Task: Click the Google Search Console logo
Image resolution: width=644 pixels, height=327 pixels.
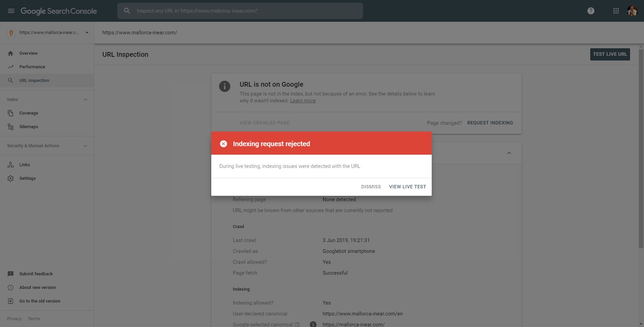Action: [59, 11]
